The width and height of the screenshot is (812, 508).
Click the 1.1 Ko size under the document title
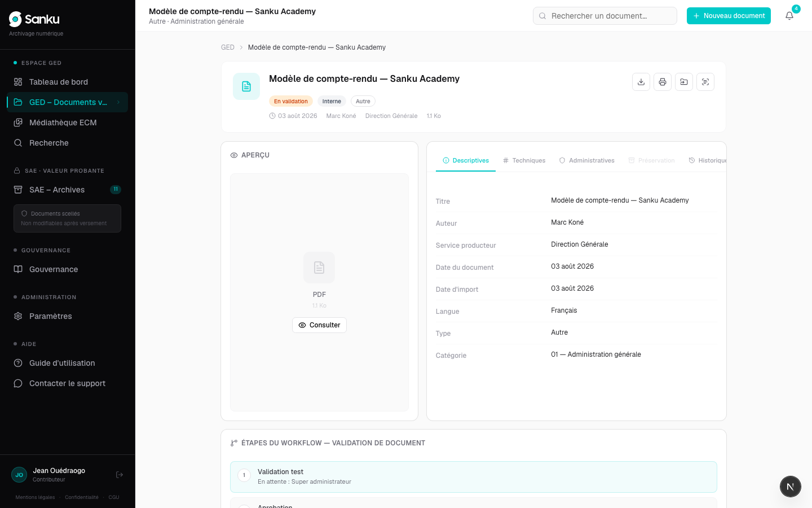434,116
